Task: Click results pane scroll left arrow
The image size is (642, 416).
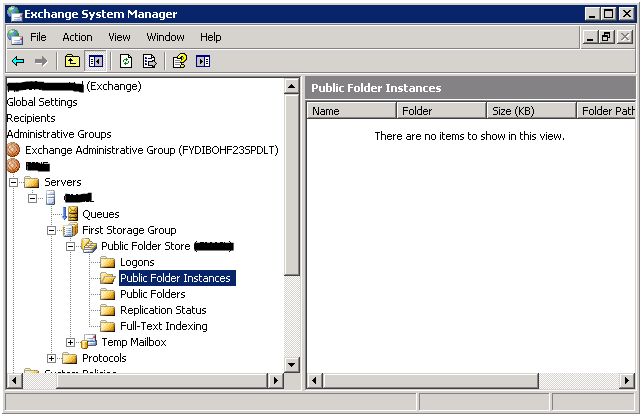Action: (314, 381)
